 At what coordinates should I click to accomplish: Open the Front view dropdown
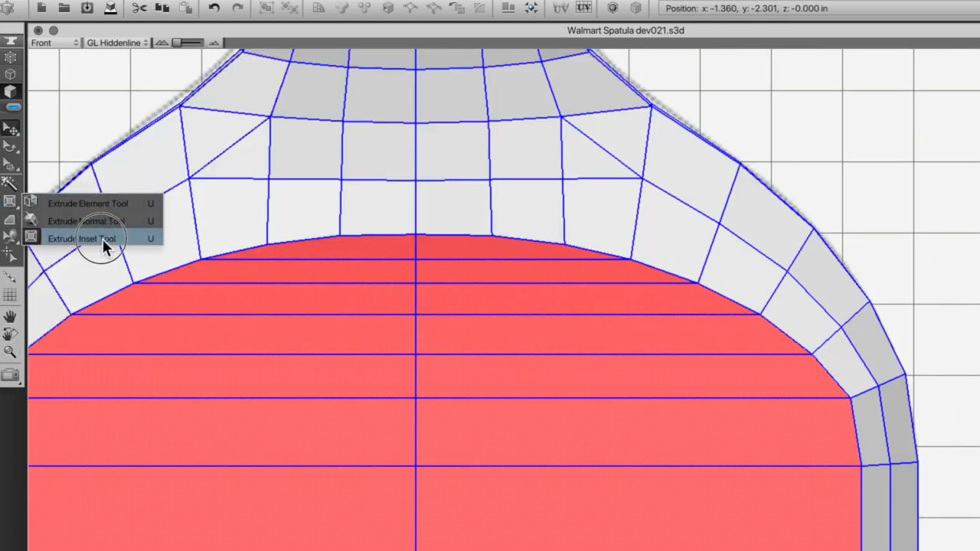click(54, 43)
